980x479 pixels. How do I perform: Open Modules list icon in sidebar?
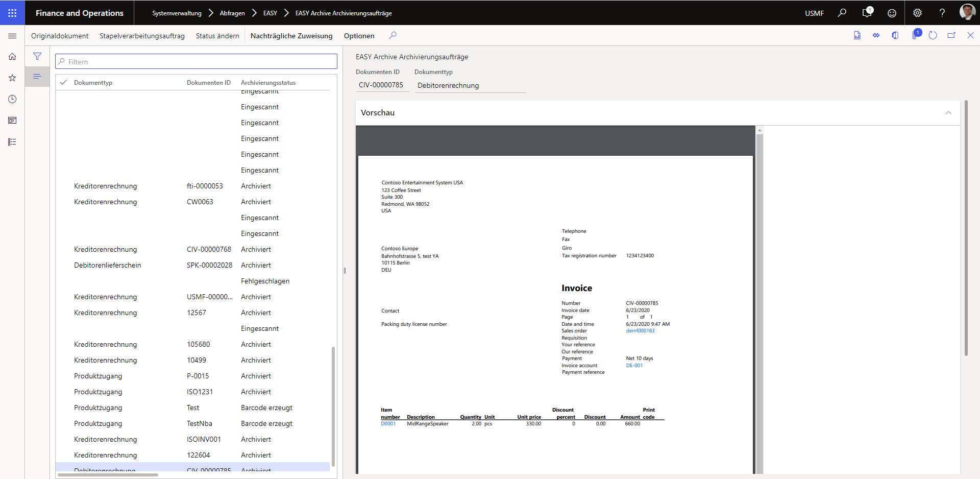12,142
